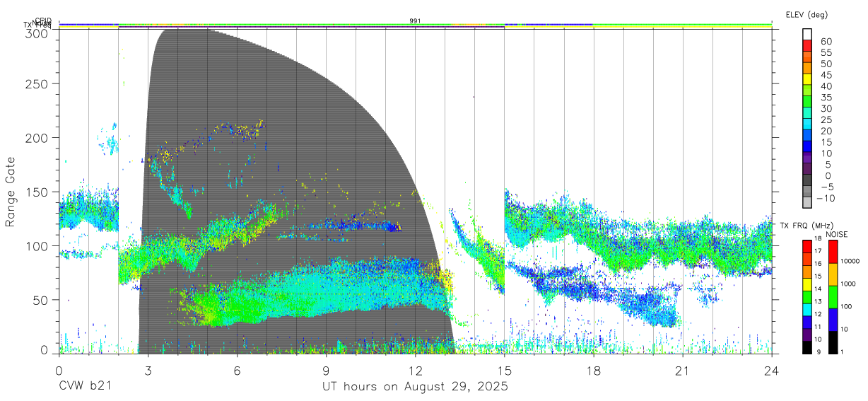The height and width of the screenshot is (401, 868).
Task: Click the yellow 40–45 elevation color swatch
Action: (x=807, y=80)
